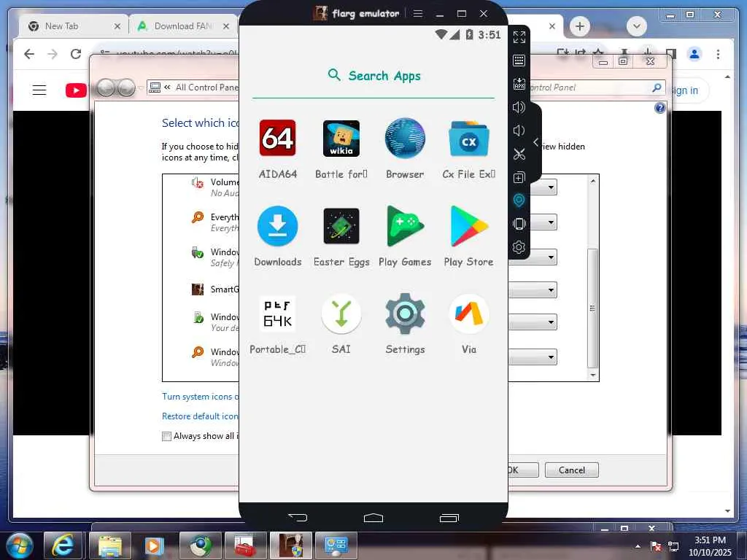Open the emulator sidebar settings gear
This screenshot has height=560, width=747.
click(x=519, y=247)
